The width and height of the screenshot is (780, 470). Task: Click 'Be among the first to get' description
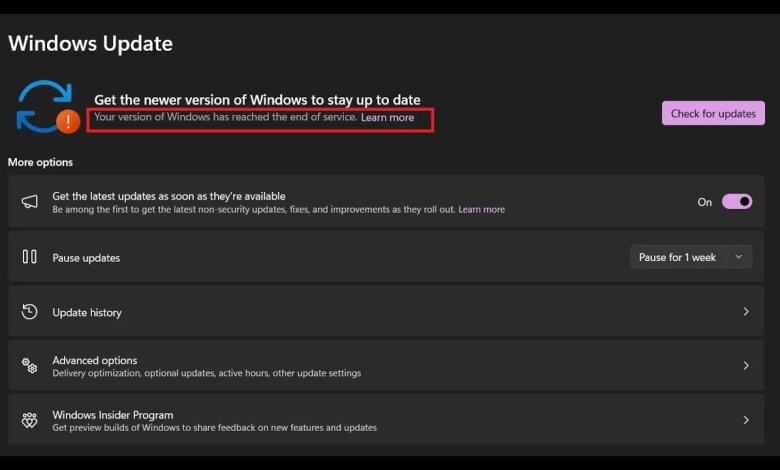click(254, 209)
